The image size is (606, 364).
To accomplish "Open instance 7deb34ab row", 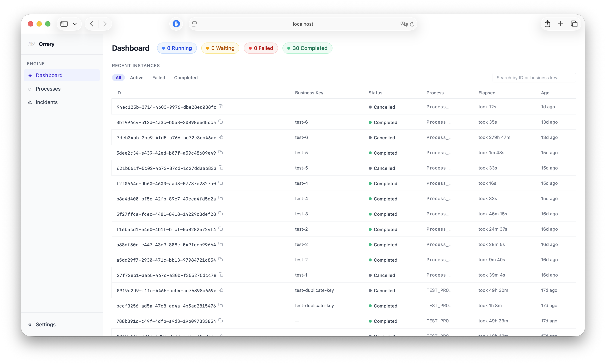I will (x=166, y=138).
